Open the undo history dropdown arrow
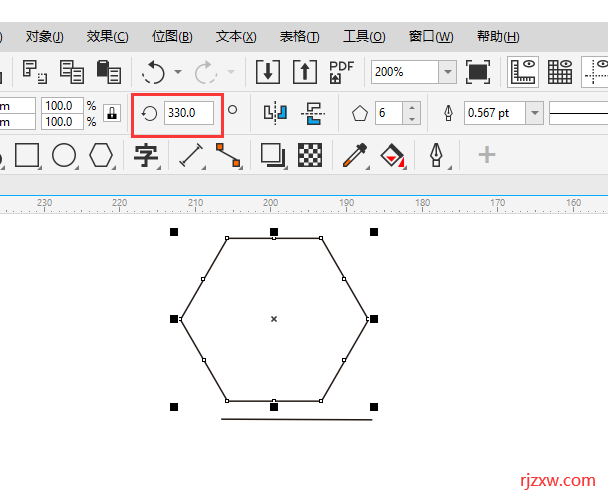 click(x=178, y=72)
